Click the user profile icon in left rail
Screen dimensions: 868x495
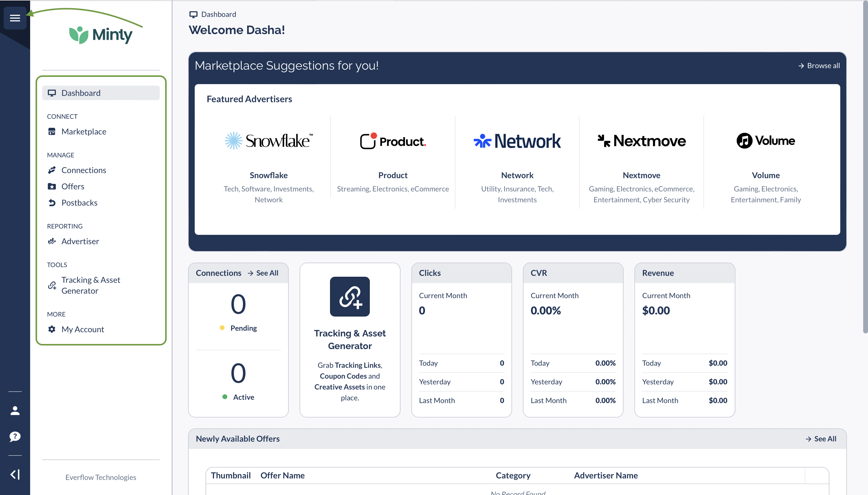click(x=15, y=411)
